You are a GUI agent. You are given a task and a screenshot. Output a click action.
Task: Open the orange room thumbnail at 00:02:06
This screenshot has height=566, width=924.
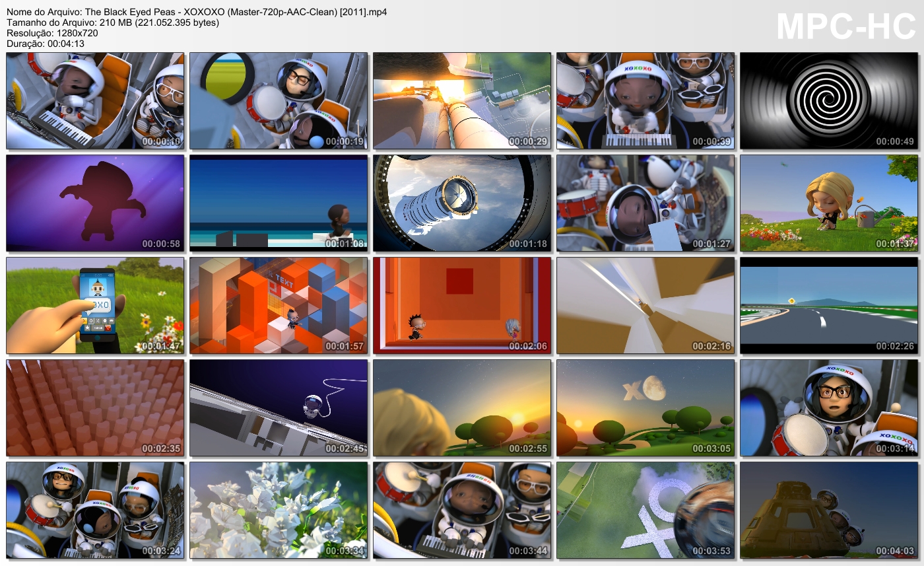click(x=462, y=306)
